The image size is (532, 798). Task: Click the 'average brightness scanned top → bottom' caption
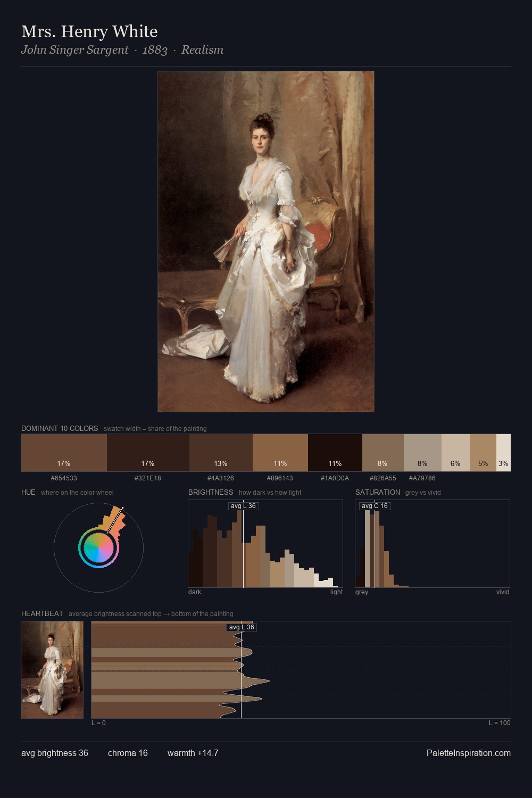(151, 614)
